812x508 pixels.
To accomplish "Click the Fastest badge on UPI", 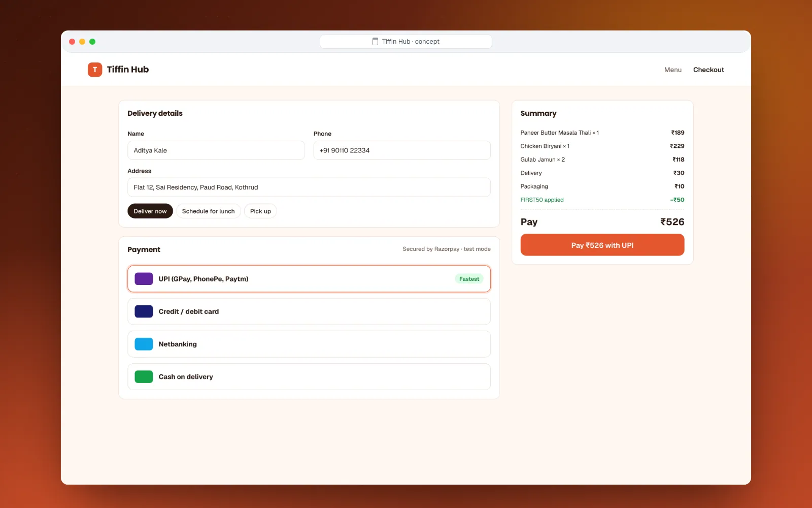I will [x=469, y=279].
